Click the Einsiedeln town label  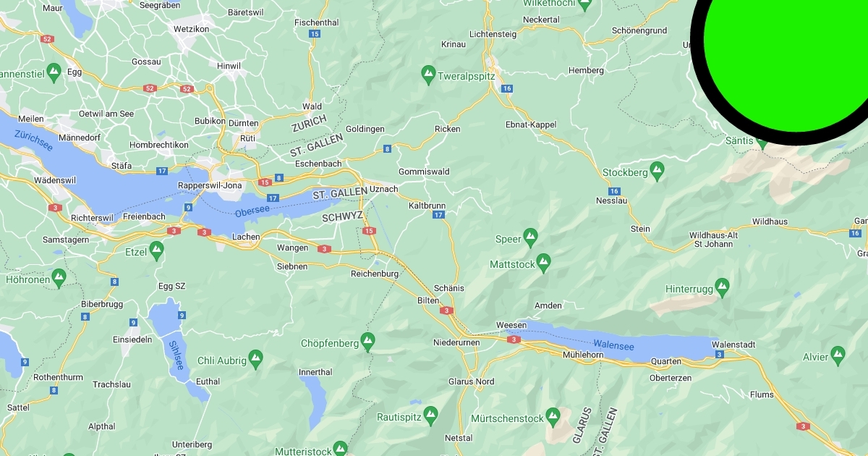pos(132,339)
